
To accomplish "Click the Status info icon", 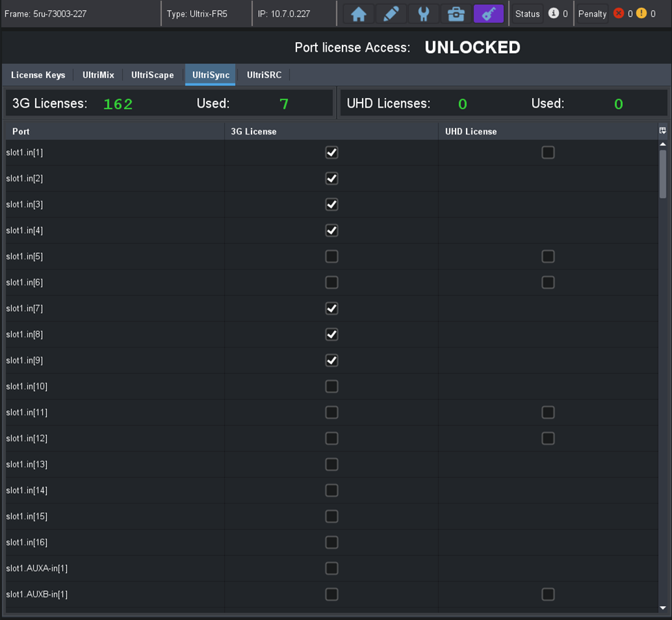I will pyautogui.click(x=553, y=13).
